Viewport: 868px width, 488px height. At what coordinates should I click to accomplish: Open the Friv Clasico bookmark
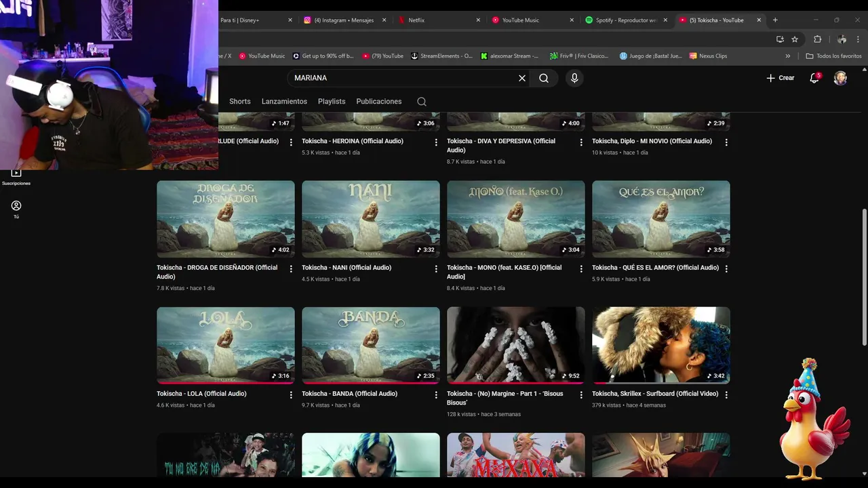(579, 56)
